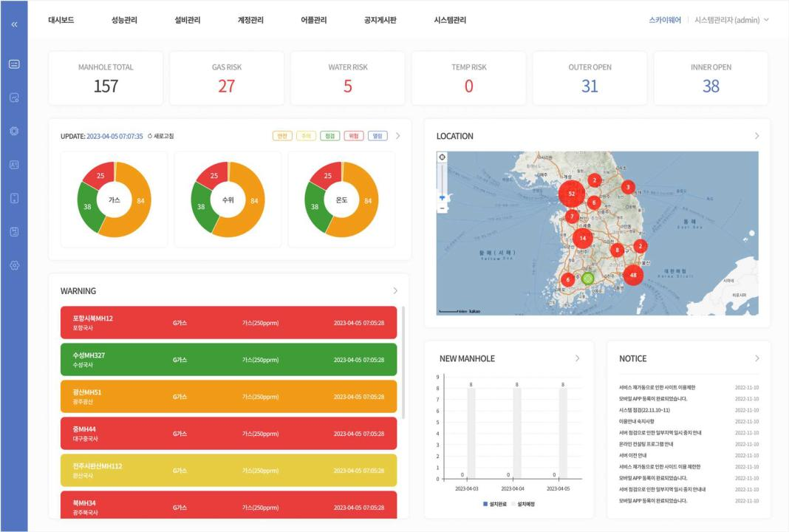The height and width of the screenshot is (532, 789).
Task: Expand the LOCATION panel with its chevron
Action: tap(756, 136)
